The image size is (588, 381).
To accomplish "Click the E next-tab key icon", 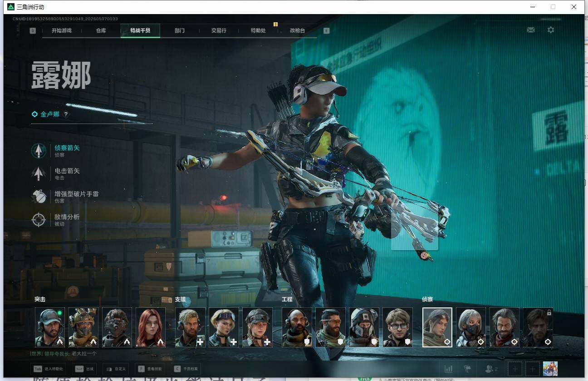I will 326,30.
